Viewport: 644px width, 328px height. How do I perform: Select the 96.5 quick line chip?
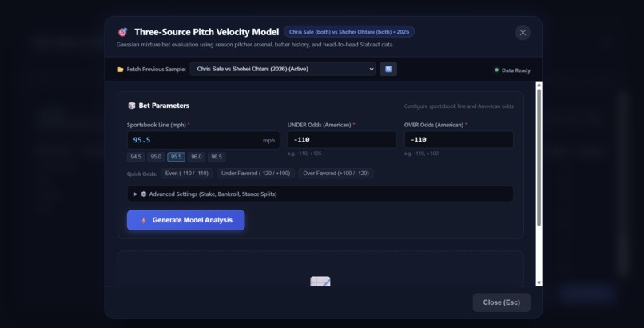coord(217,157)
